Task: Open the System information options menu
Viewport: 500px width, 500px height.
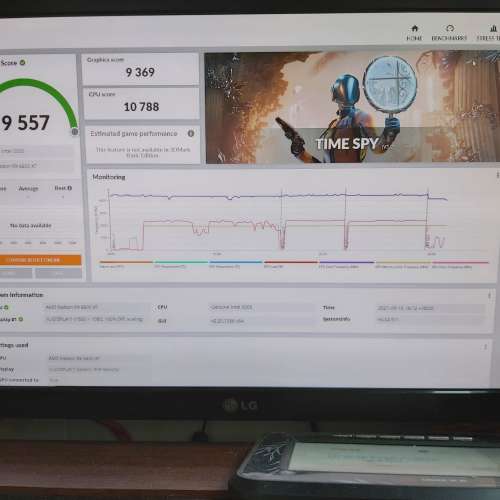Action: (x=489, y=295)
